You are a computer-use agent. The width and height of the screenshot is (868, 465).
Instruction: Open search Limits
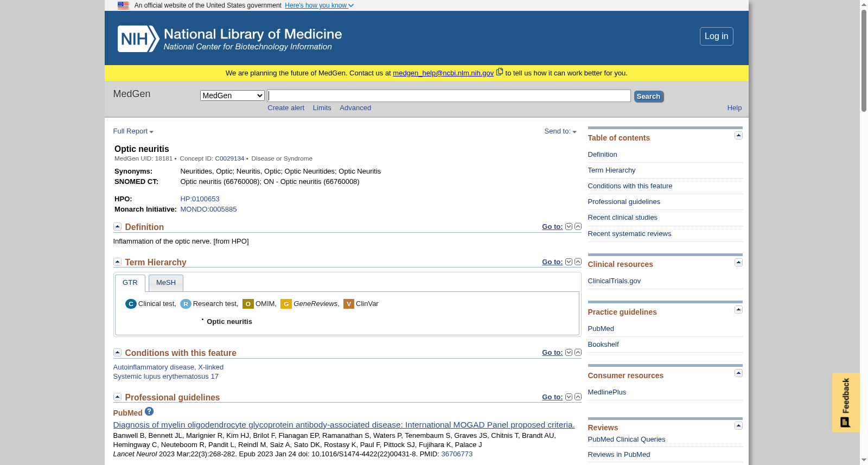coord(322,108)
